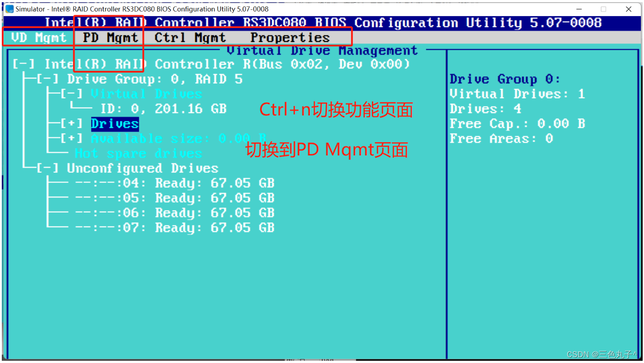Maximize the Simulator window

[603, 9]
